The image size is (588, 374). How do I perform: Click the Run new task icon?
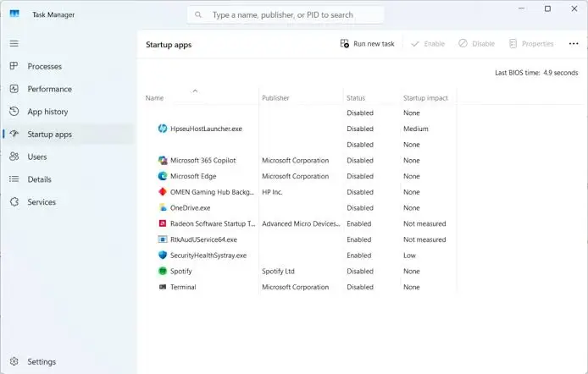point(344,43)
